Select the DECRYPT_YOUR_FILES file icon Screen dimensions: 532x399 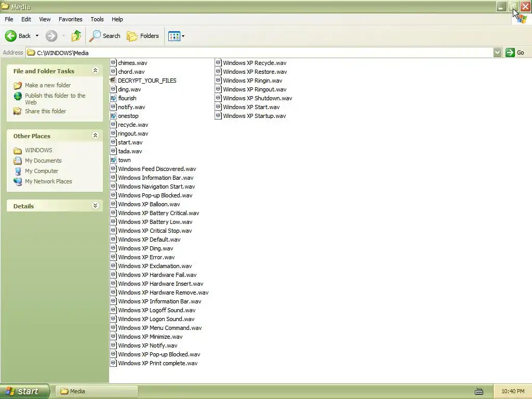[x=113, y=80]
